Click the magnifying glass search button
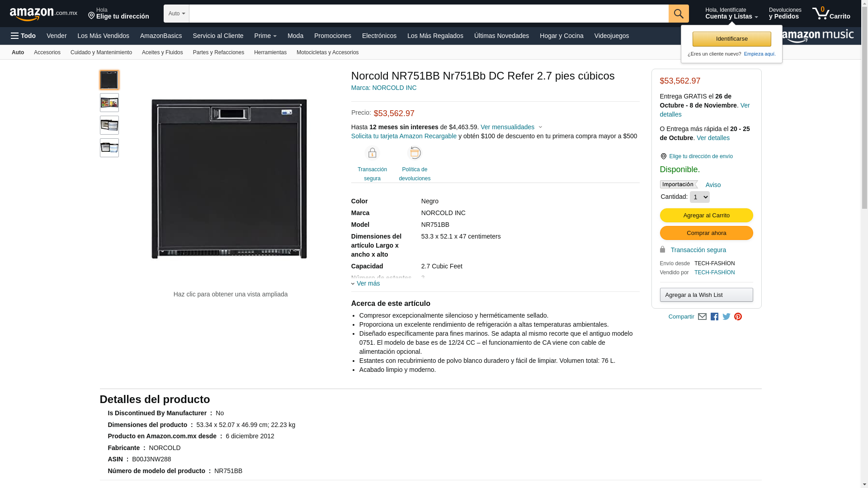This screenshot has width=868, height=488. point(678,14)
